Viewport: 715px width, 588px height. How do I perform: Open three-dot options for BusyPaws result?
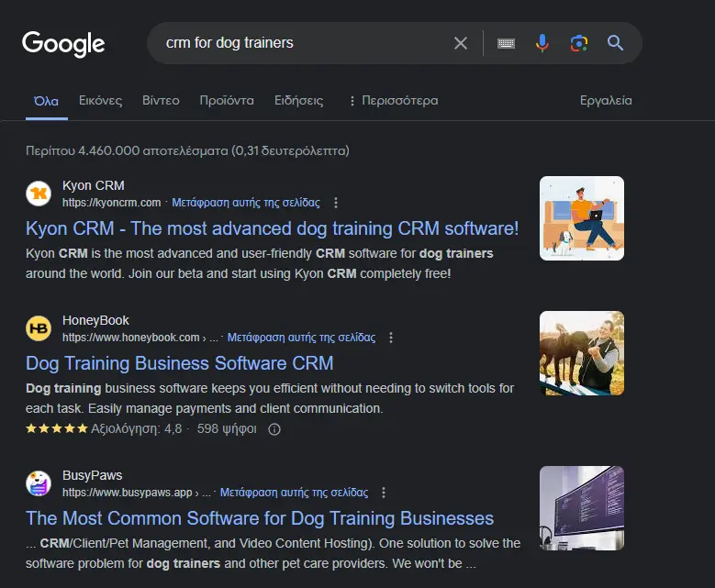coord(384,493)
